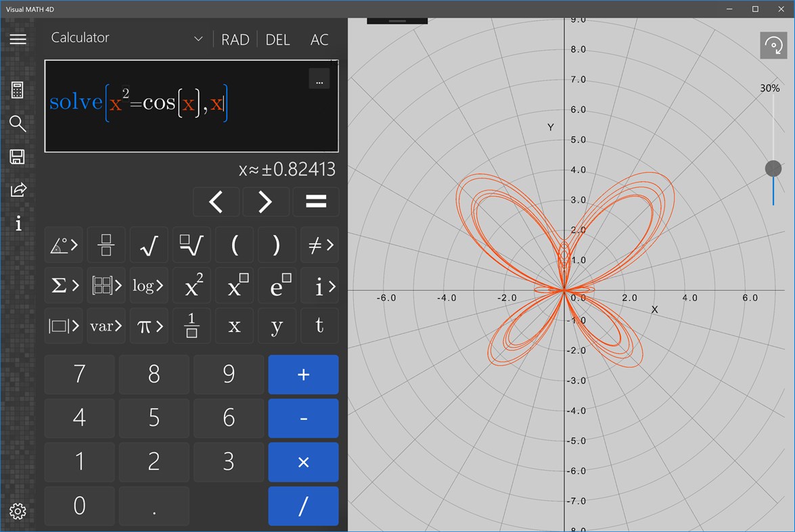Insert reciprocal one-over template

[x=191, y=326]
